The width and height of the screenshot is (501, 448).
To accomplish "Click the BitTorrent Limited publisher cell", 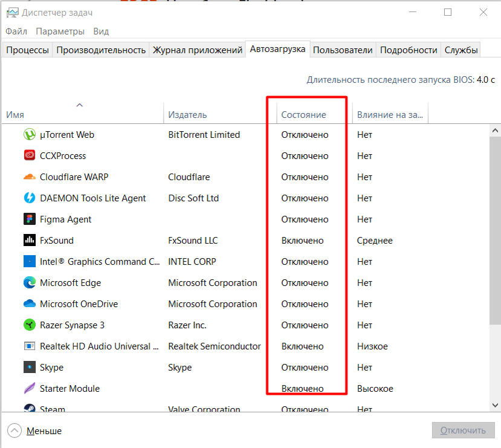I will pyautogui.click(x=204, y=135).
